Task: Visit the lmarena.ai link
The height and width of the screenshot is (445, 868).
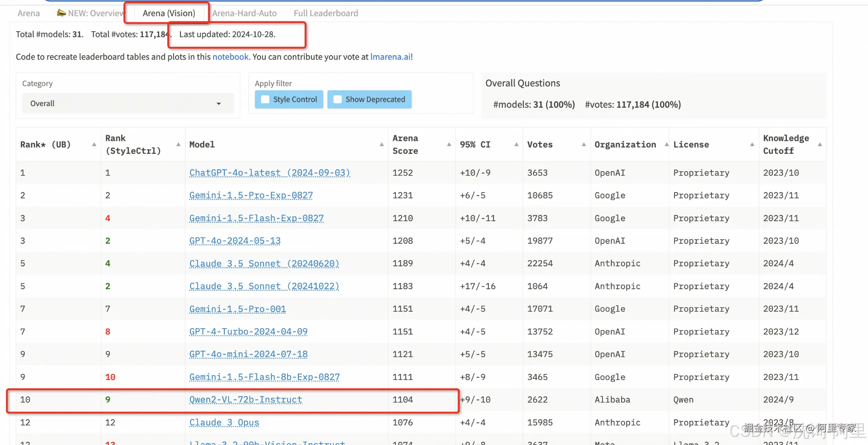Action: coord(390,57)
